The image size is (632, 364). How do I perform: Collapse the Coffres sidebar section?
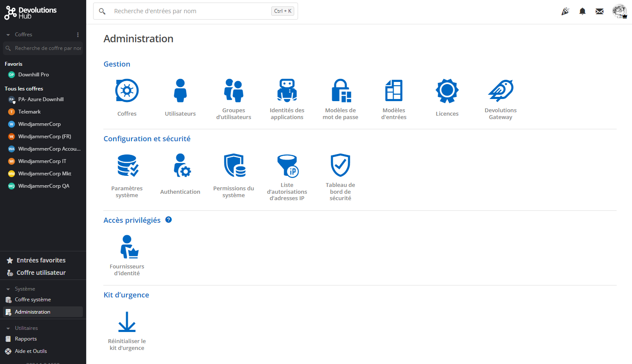8,35
